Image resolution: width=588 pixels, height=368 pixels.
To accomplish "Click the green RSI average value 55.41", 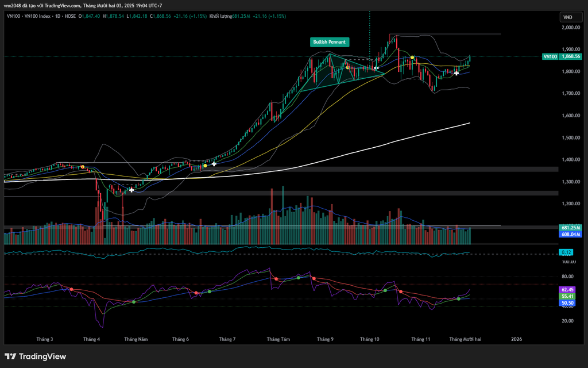I will pos(567,296).
